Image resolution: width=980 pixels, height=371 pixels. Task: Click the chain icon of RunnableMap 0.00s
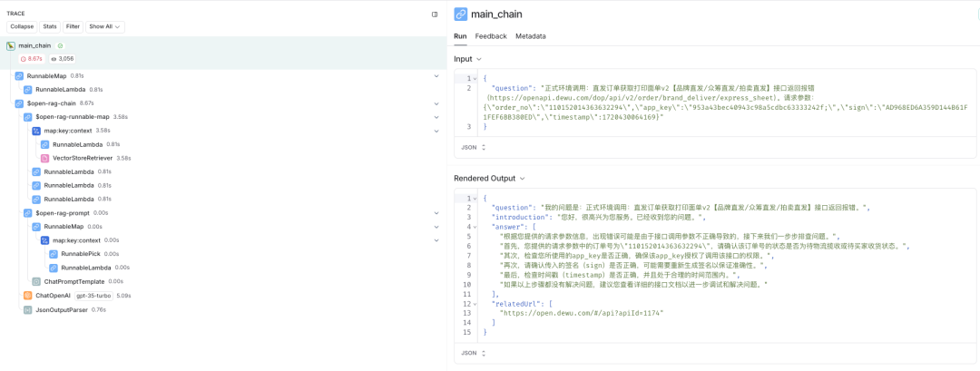(x=36, y=227)
